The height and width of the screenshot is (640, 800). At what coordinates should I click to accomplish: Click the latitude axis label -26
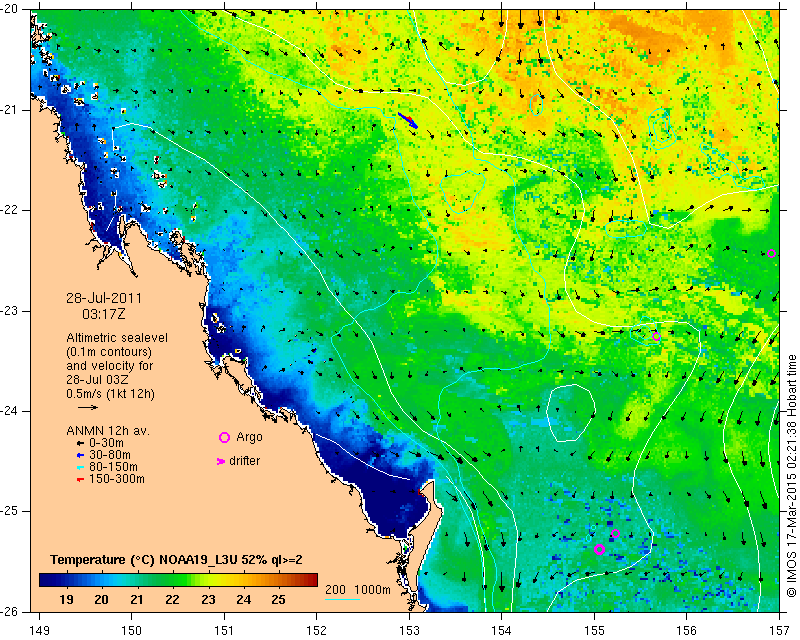pyautogui.click(x=10, y=611)
